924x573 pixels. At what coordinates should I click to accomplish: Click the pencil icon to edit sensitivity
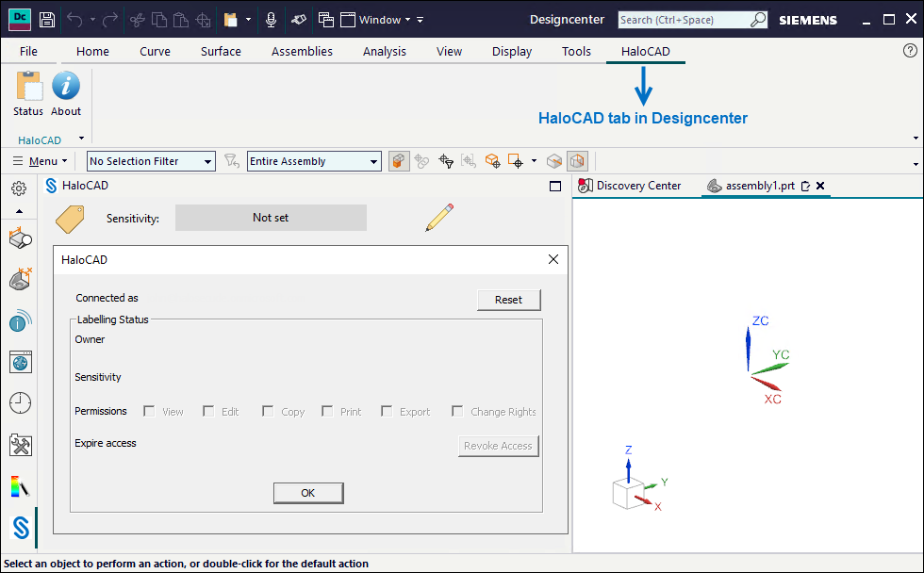tap(439, 218)
